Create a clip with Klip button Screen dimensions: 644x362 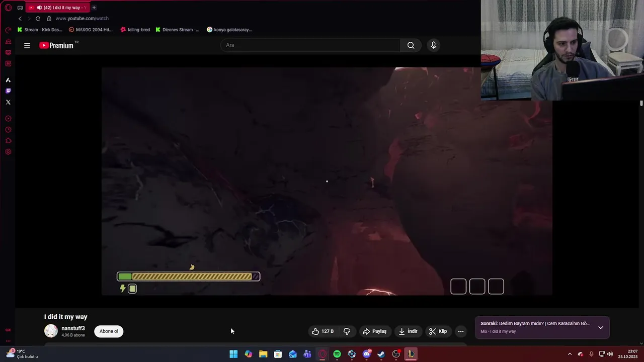438,331
